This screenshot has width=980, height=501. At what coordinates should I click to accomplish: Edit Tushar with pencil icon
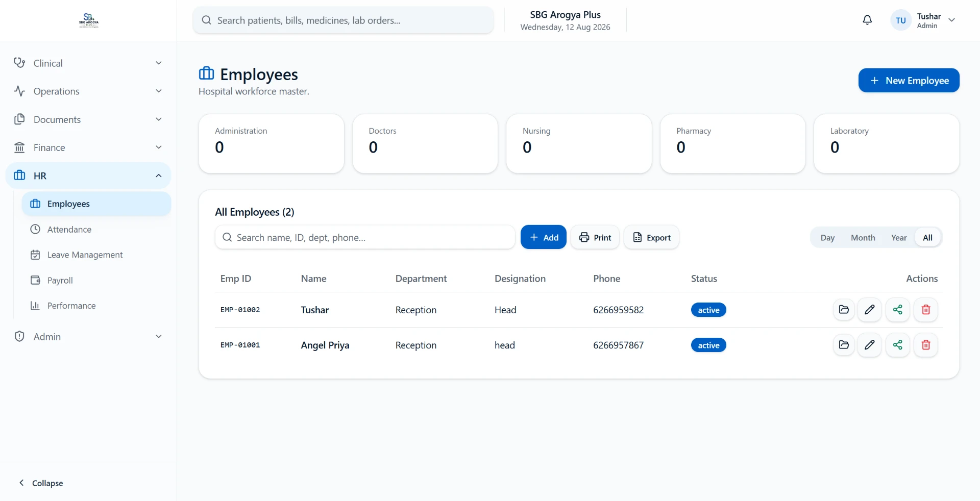870,310
